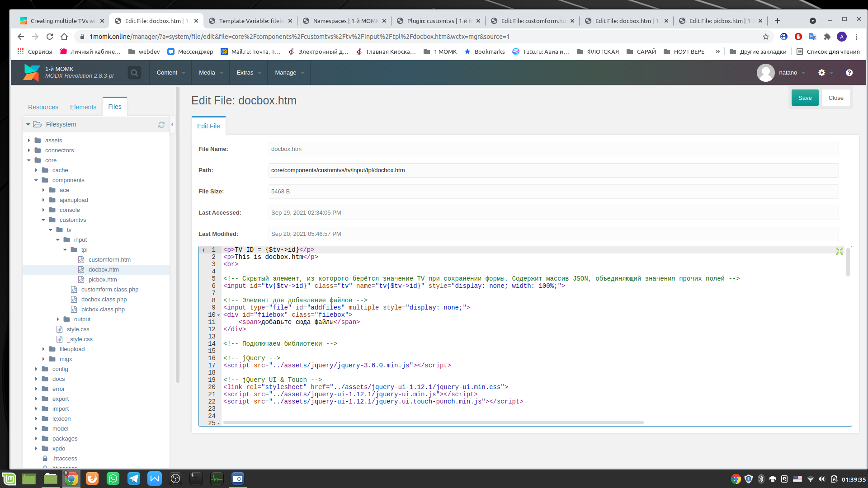Open docbox.class.php file in tree

pyautogui.click(x=104, y=300)
